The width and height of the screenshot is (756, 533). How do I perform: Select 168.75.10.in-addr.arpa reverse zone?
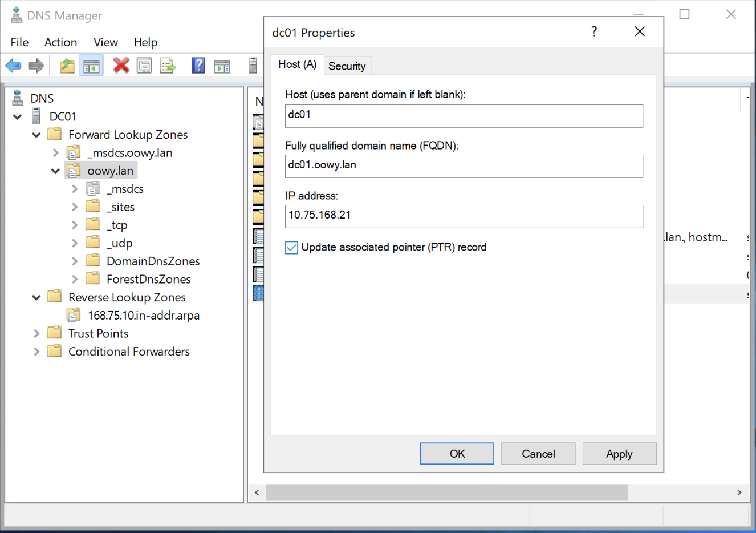pos(144,316)
